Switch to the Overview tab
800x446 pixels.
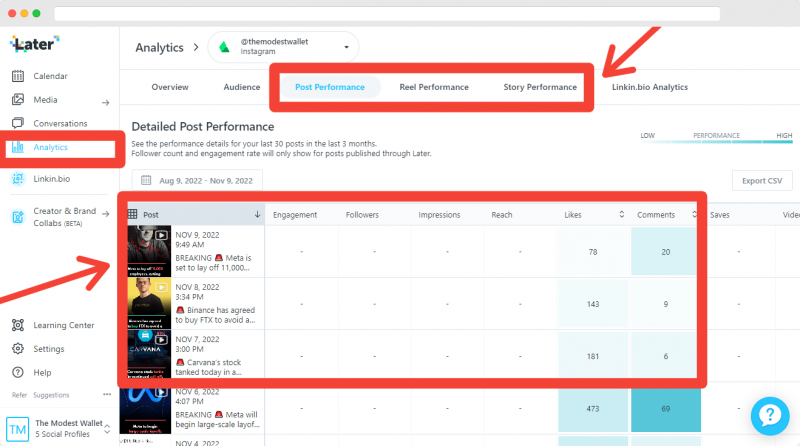coord(170,87)
